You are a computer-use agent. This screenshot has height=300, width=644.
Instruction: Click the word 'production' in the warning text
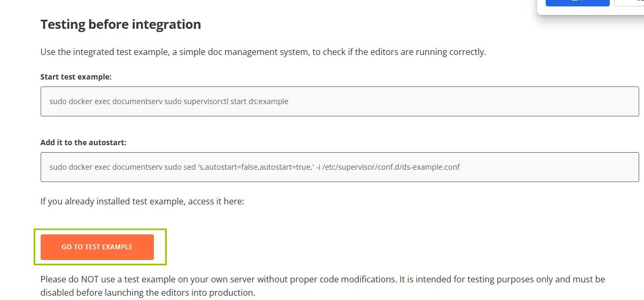tap(237, 293)
